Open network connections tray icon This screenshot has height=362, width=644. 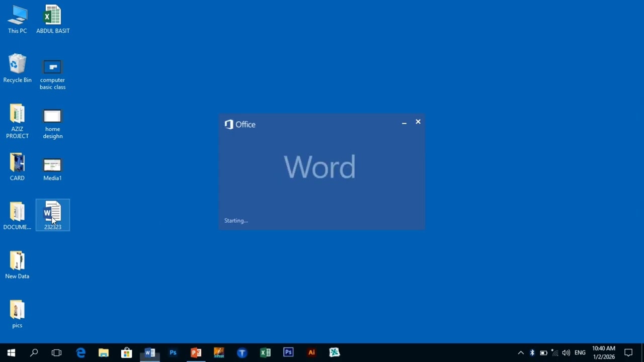(x=554, y=352)
